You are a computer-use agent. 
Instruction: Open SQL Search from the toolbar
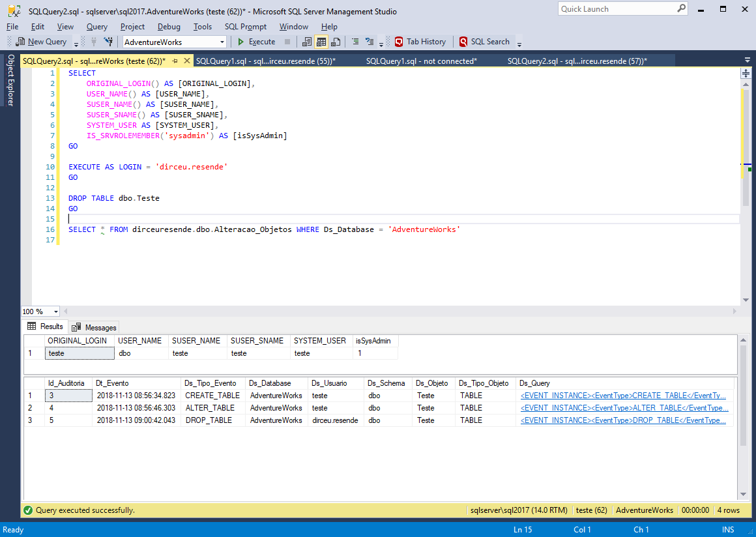point(484,42)
